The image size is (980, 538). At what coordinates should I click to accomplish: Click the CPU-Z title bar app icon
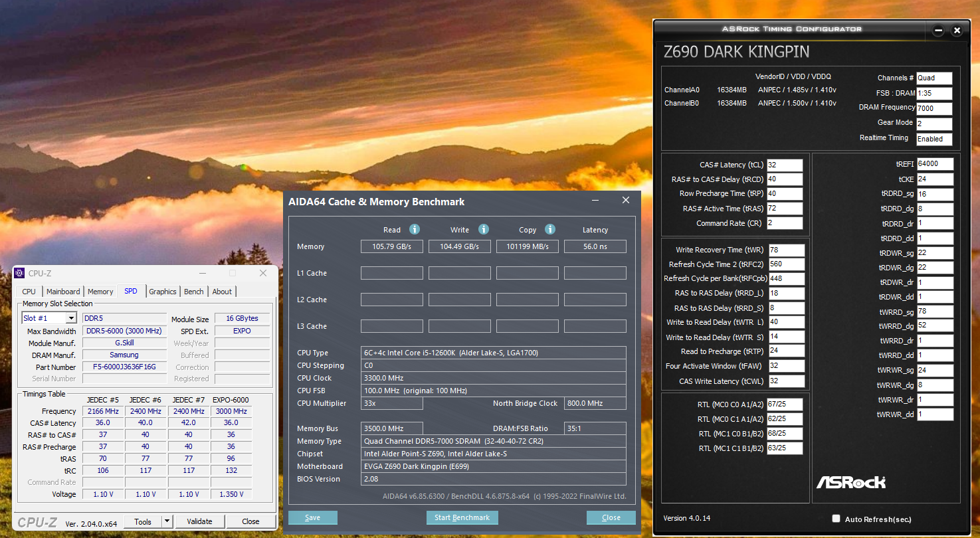[x=21, y=273]
